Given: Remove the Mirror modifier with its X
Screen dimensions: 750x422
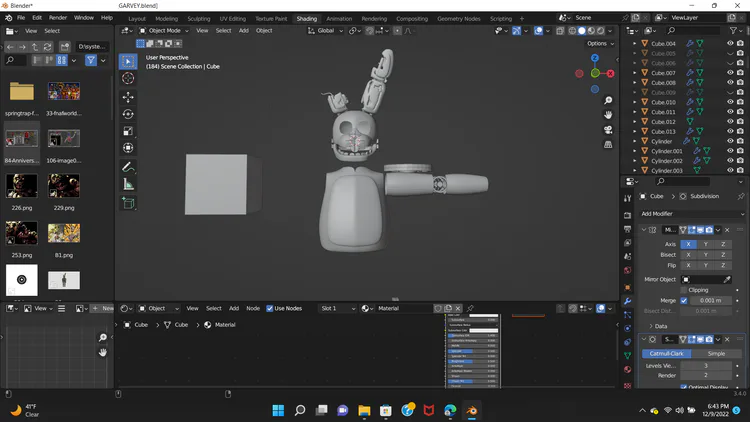Looking at the screenshot, I should [727, 230].
